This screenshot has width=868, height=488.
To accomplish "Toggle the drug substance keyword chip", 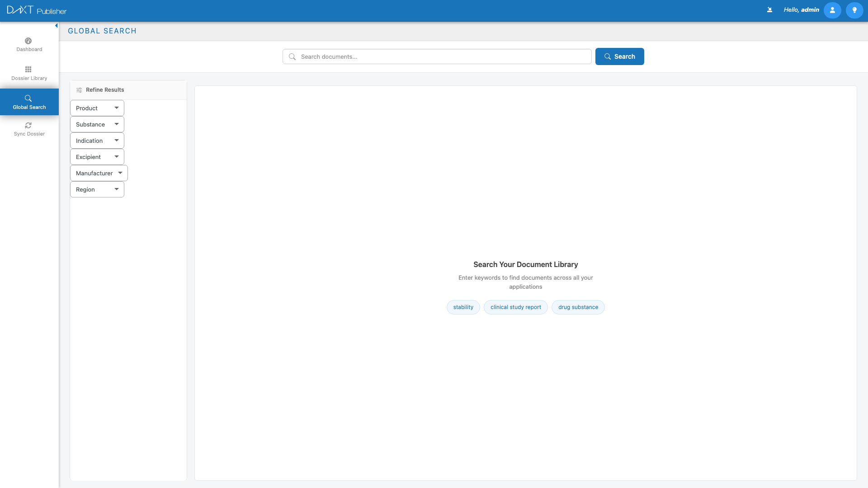I will point(578,307).
